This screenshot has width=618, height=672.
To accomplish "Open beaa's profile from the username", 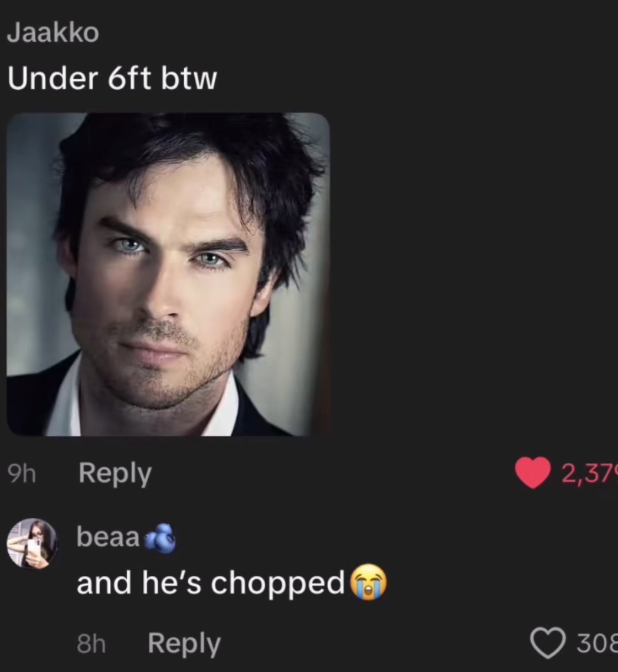I will (109, 537).
